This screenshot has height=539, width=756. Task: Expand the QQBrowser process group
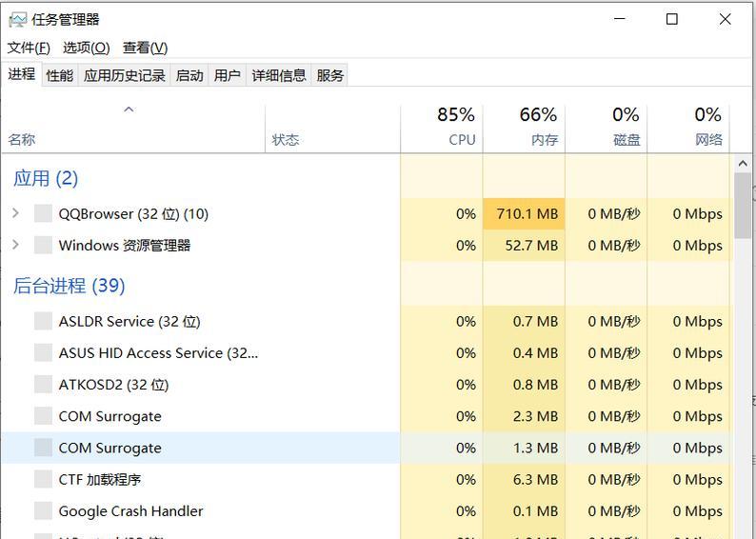click(15, 213)
